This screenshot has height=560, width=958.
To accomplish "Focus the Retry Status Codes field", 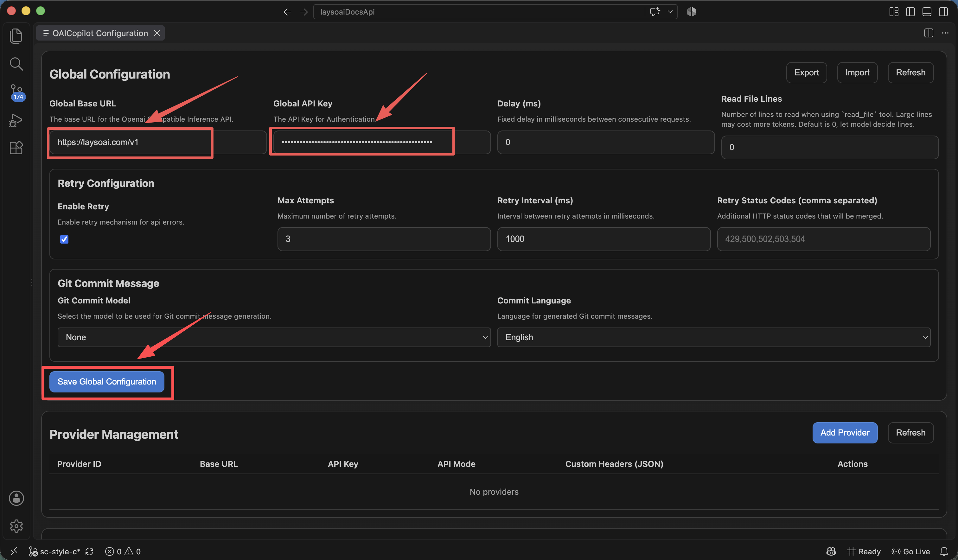I will click(x=823, y=239).
